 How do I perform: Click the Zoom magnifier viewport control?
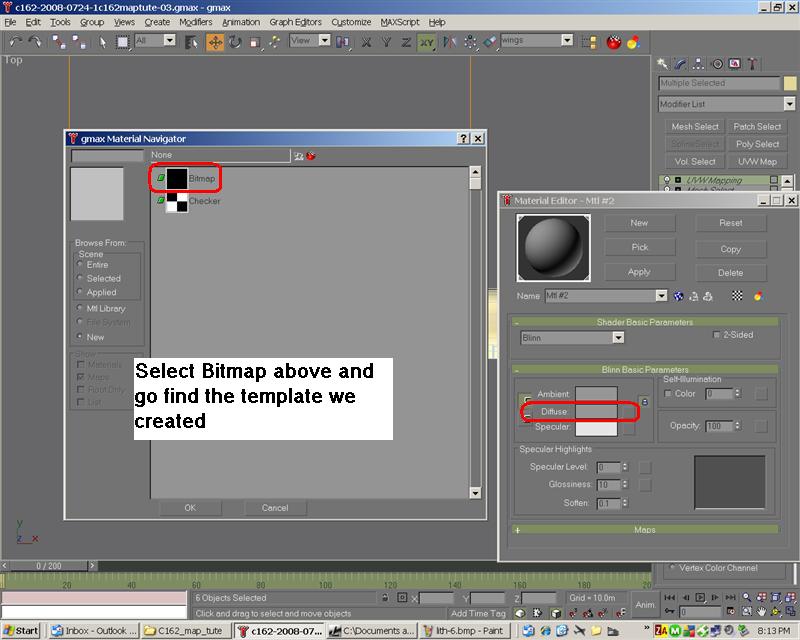746,597
